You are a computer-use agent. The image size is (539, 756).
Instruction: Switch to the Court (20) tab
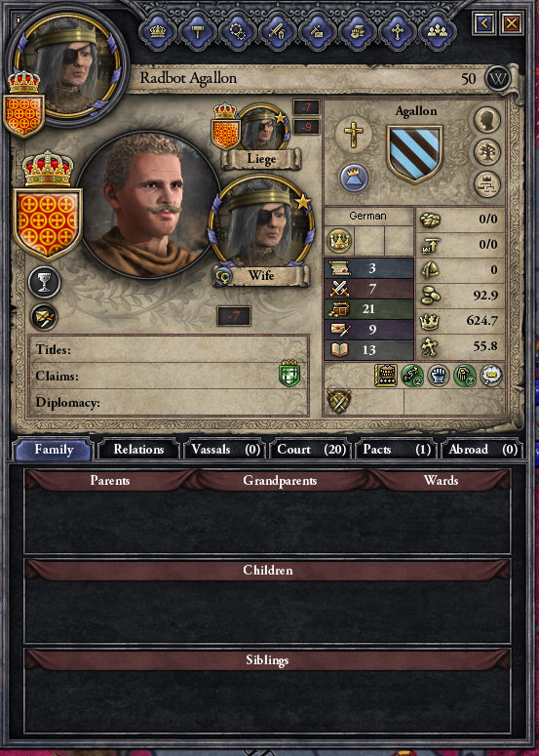click(311, 450)
